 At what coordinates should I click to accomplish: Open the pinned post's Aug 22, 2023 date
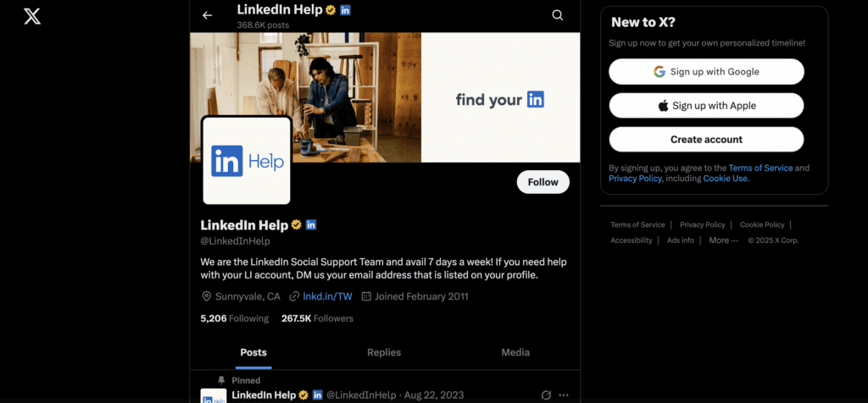(434, 395)
